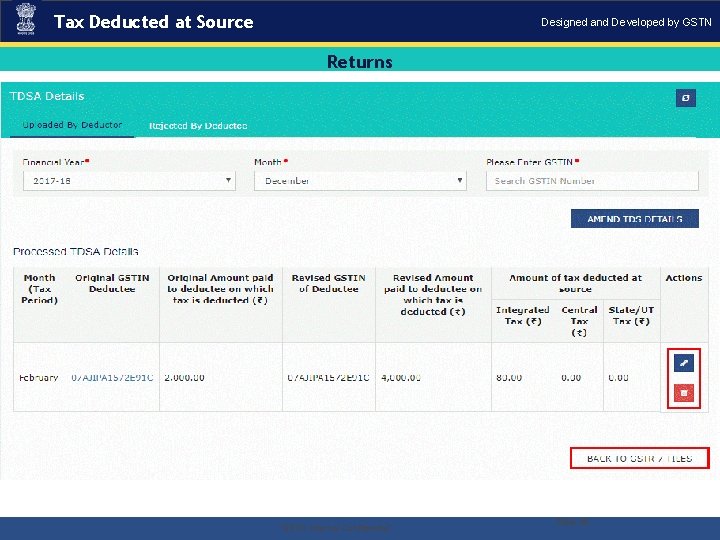Click the Central Tax column header
The image size is (720, 540).
579,321
